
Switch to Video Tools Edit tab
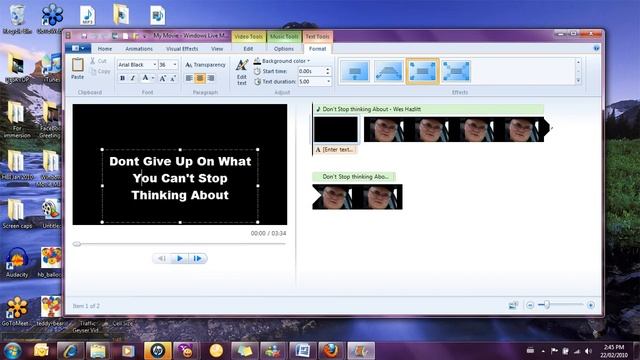(x=248, y=49)
